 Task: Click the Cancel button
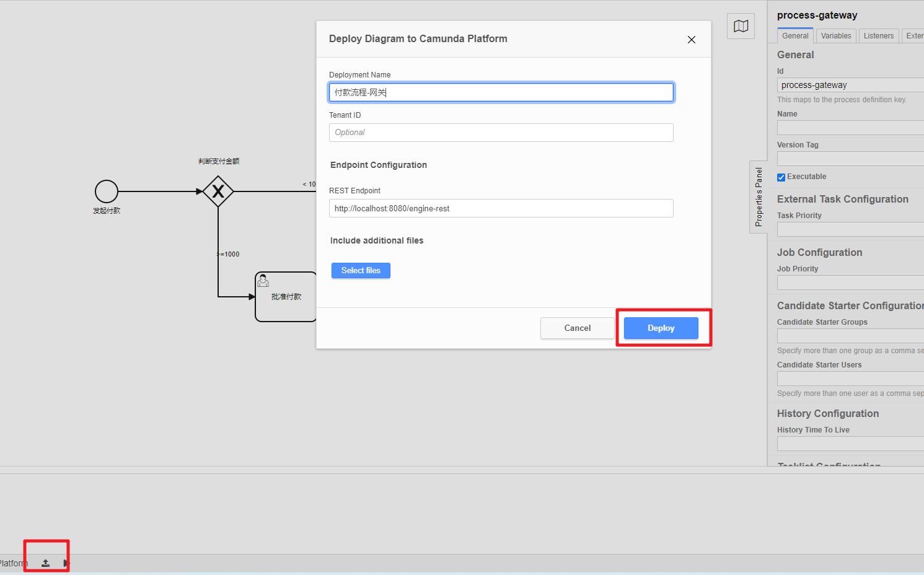(x=578, y=328)
